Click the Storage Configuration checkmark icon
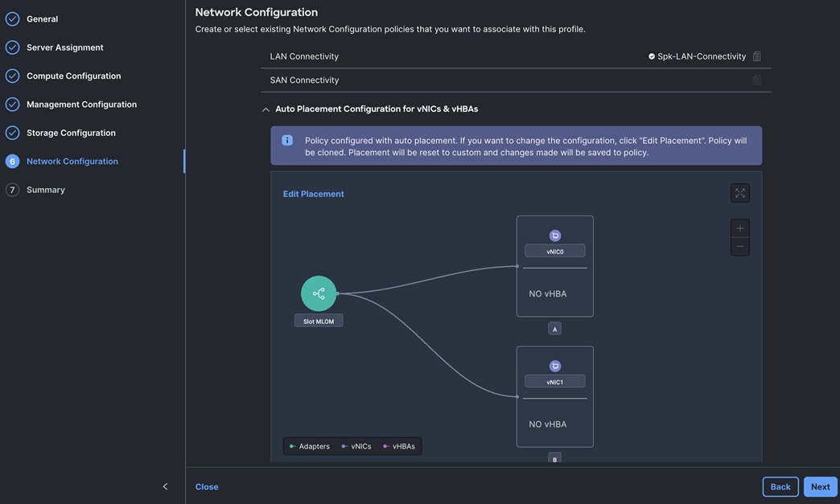The image size is (840, 504). (12, 133)
